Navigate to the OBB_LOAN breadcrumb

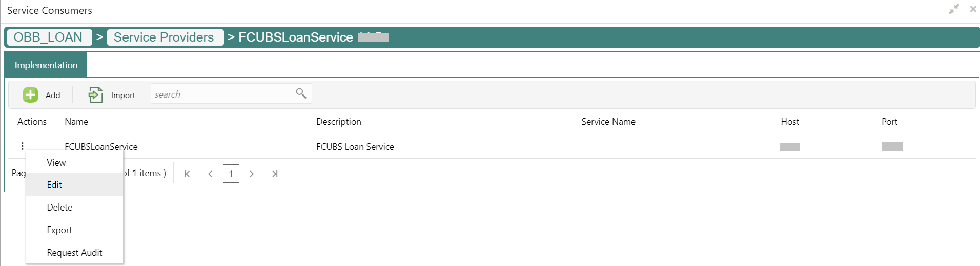click(x=49, y=37)
